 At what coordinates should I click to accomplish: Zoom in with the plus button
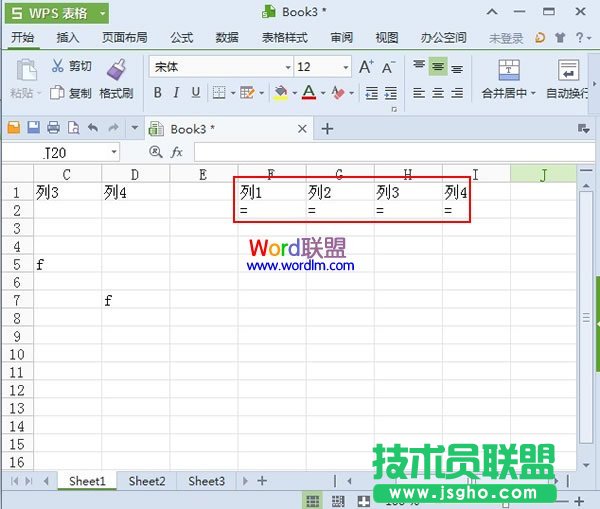pos(579,501)
